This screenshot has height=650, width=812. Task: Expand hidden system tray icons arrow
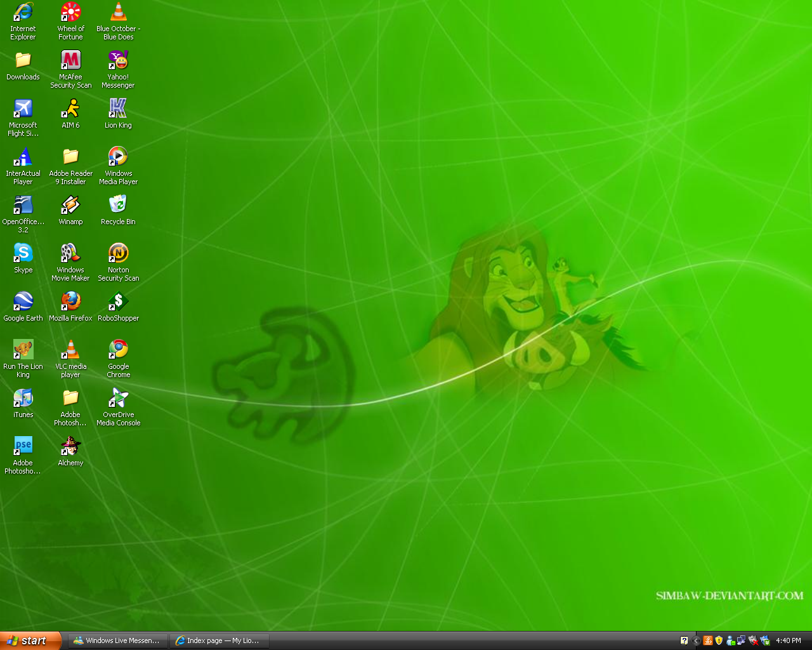coord(697,640)
